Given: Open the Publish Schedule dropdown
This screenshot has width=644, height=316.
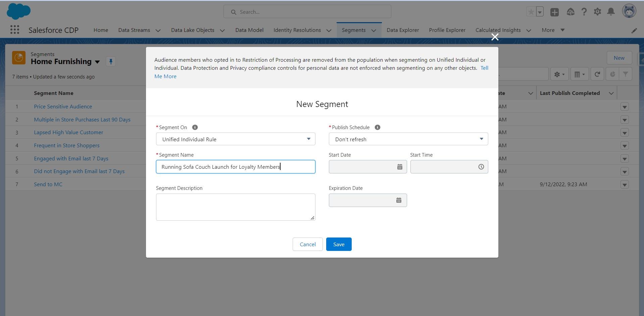Looking at the screenshot, I should coord(408,139).
